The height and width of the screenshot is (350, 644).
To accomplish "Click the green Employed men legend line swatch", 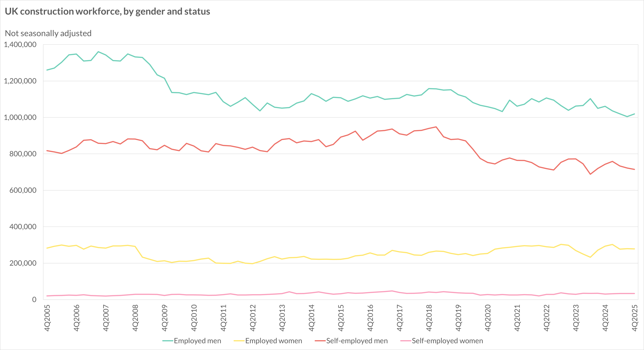I will click(168, 341).
